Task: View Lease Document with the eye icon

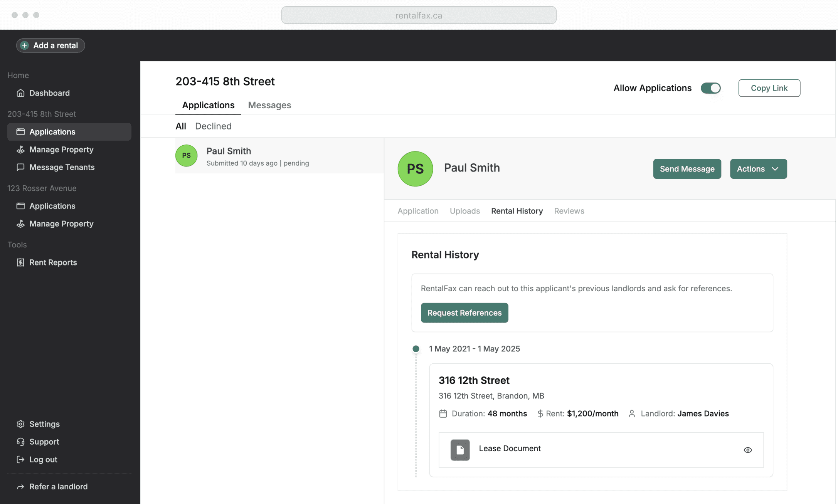Action: tap(747, 450)
